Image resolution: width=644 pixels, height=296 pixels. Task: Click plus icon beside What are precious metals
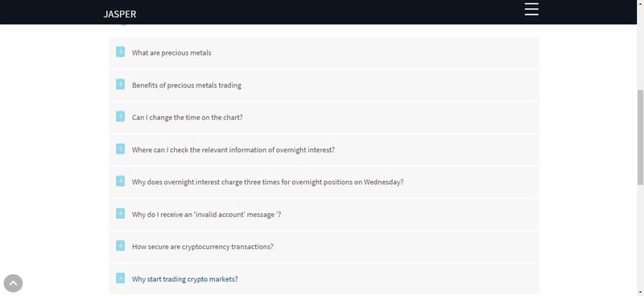[x=120, y=52]
